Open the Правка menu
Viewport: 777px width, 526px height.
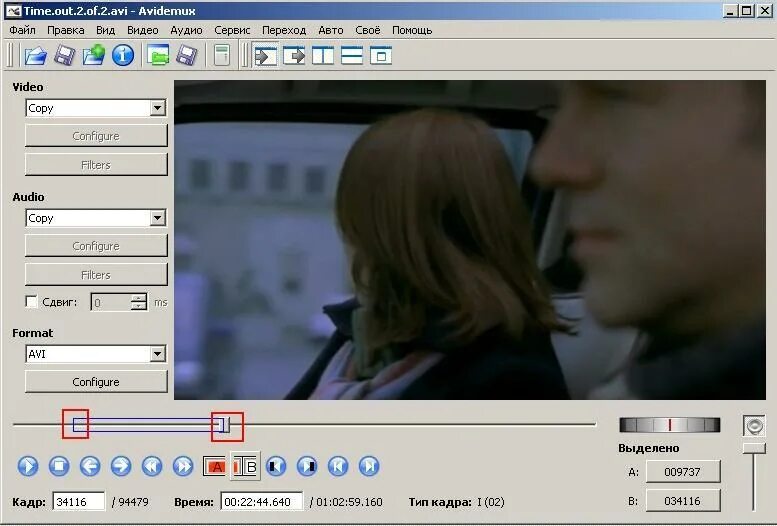tap(65, 30)
